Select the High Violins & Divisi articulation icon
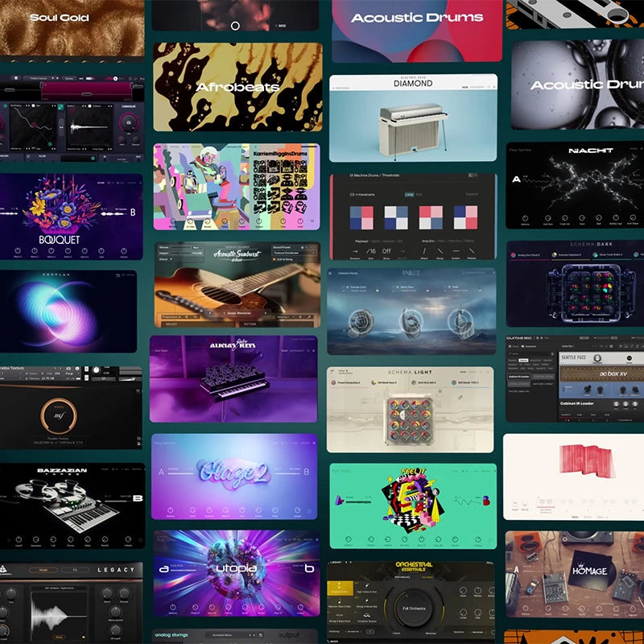Image resolution: width=644 pixels, height=644 pixels. coord(366,587)
